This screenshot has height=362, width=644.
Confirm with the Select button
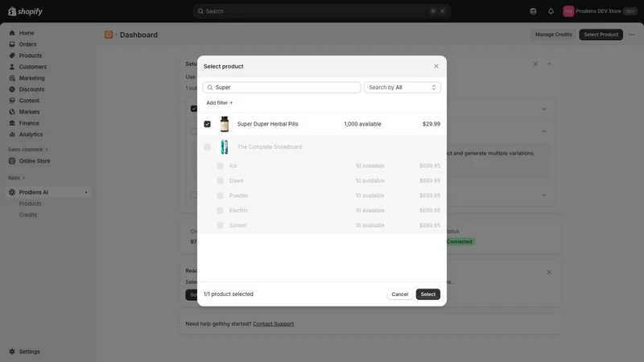point(428,294)
